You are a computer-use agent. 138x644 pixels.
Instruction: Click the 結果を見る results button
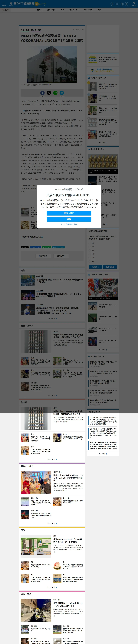coord(110,267)
